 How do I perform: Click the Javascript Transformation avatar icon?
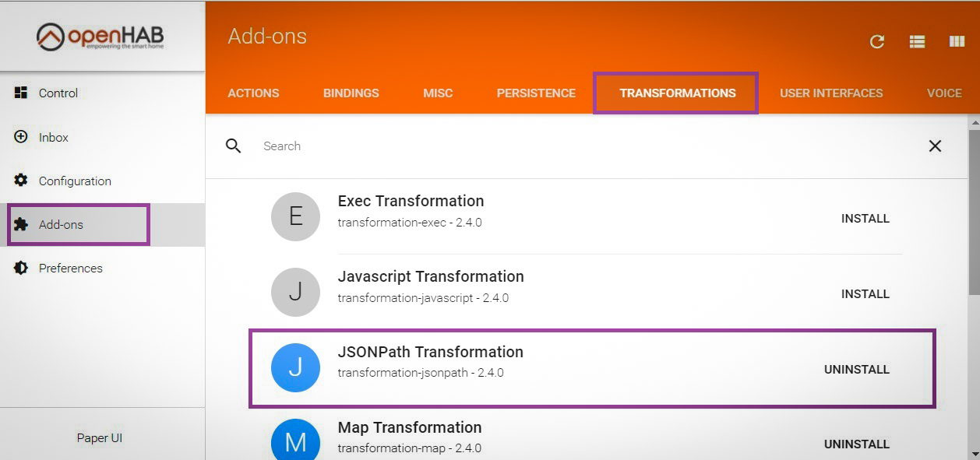point(295,292)
